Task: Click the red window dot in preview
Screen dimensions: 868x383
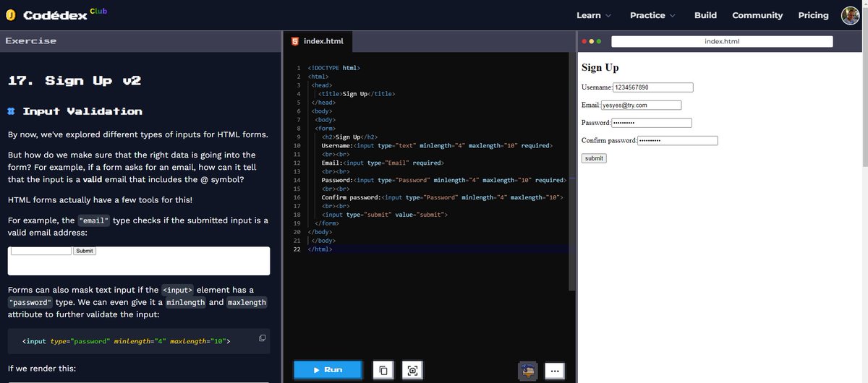Action: tap(584, 42)
